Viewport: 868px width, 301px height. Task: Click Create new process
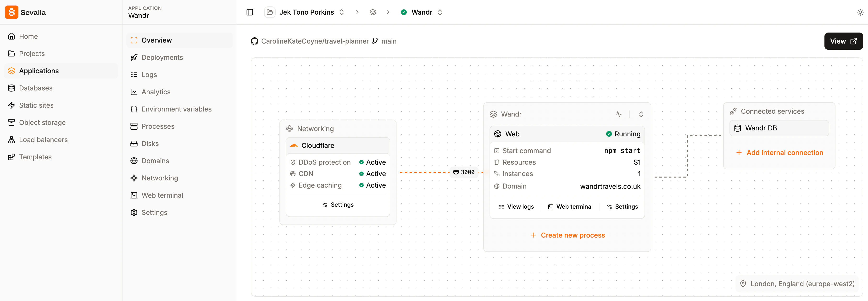[x=568, y=235]
